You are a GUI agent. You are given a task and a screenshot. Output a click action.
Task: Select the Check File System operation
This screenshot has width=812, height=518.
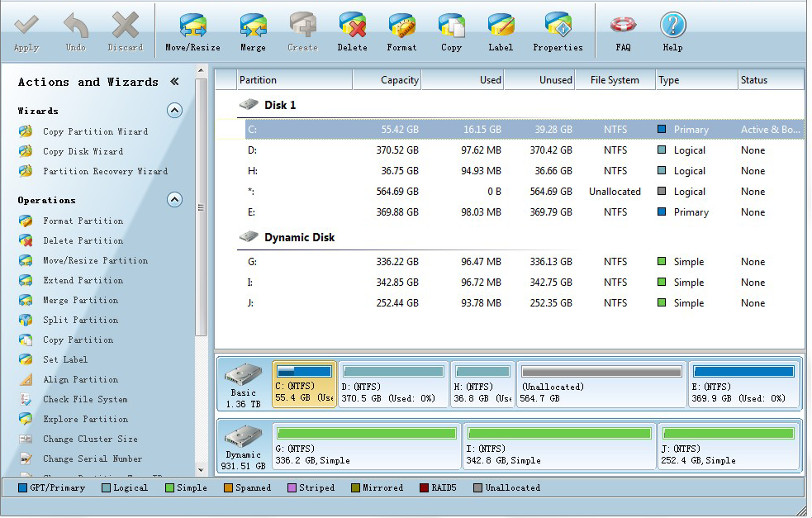pos(86,399)
